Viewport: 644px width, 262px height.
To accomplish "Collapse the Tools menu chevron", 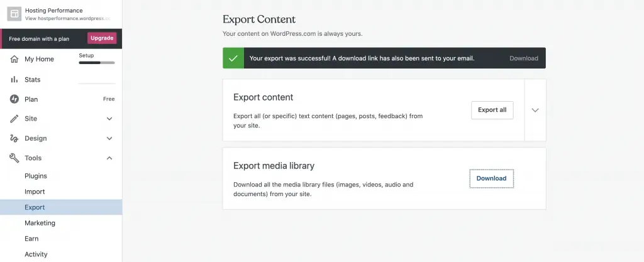I will (x=109, y=158).
